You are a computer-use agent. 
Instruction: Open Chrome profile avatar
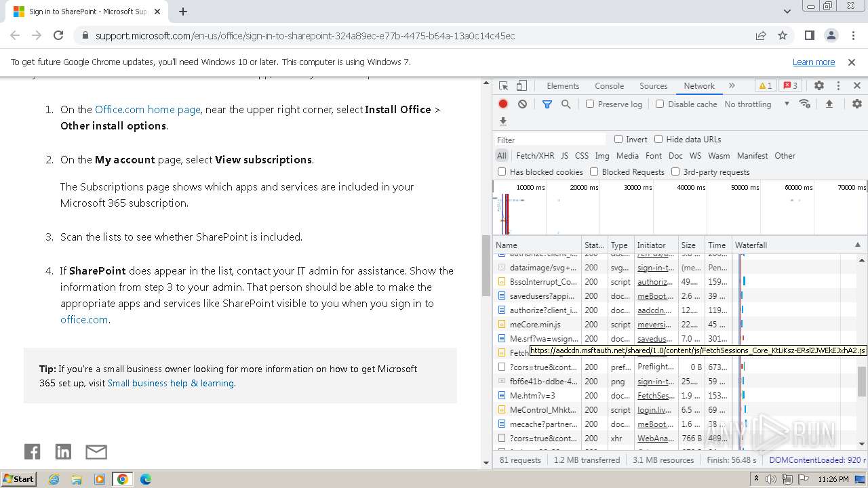coord(831,35)
